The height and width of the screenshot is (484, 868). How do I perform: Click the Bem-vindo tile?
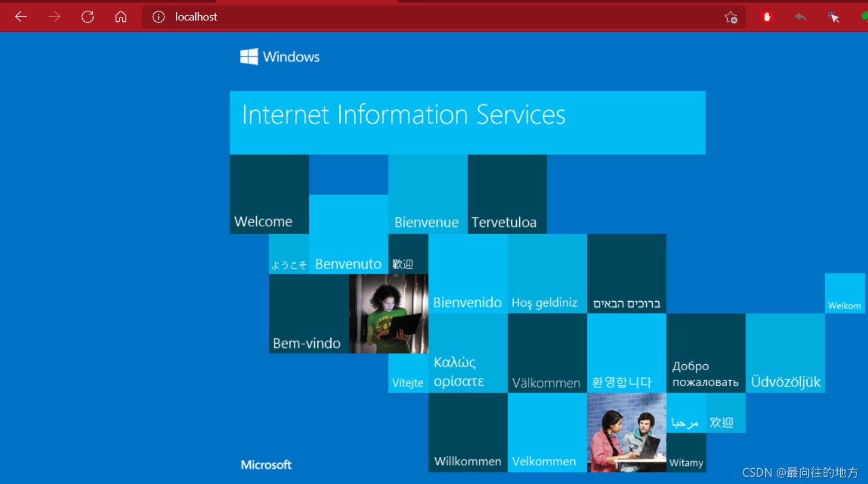pyautogui.click(x=309, y=313)
